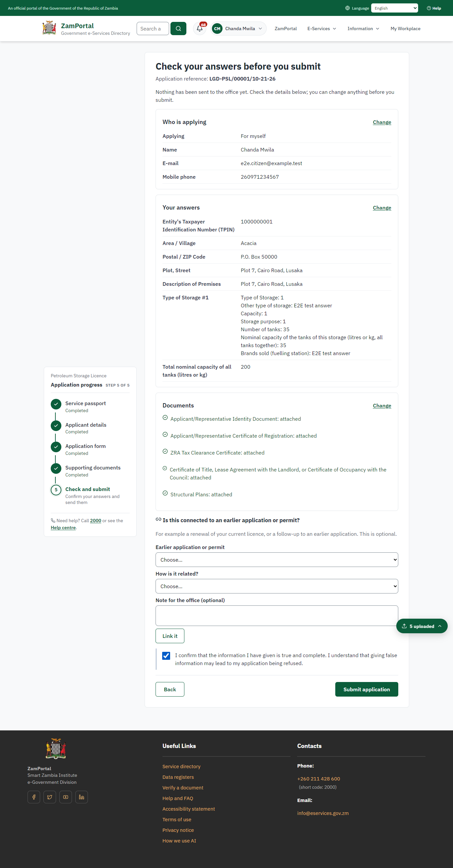Open the How is it related dropdown
Screen dimensions: 453x868
click(x=277, y=586)
